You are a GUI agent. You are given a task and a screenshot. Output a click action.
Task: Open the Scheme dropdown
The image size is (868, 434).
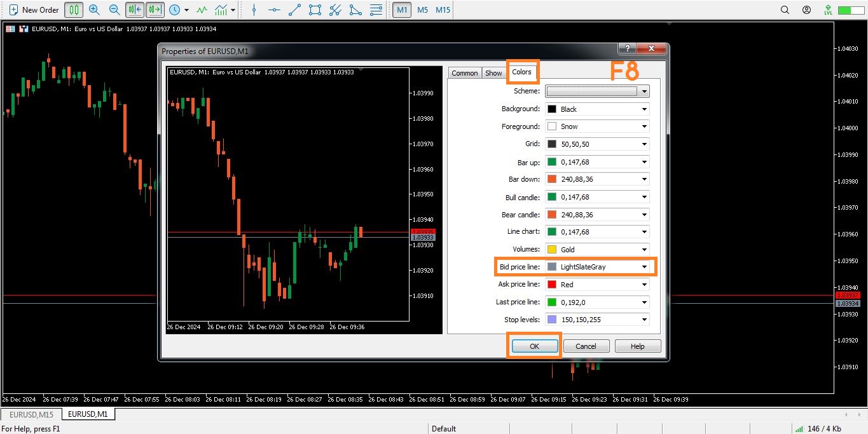coord(597,92)
